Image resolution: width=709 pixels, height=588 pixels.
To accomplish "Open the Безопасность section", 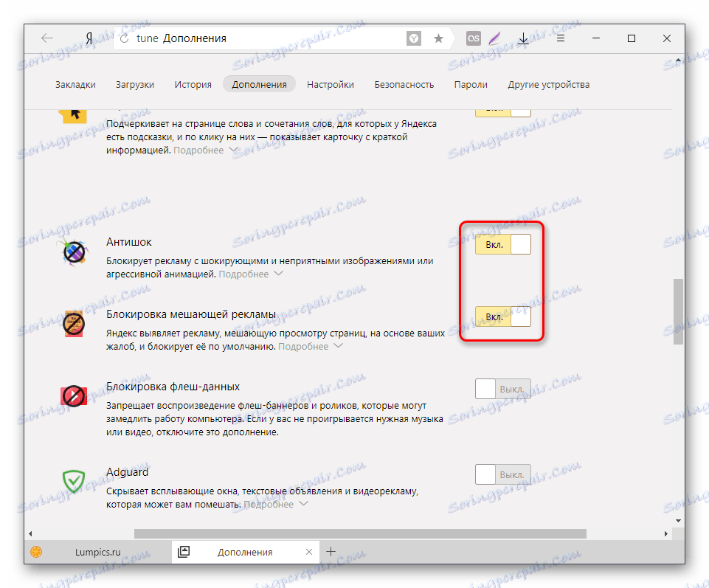I will coord(404,85).
